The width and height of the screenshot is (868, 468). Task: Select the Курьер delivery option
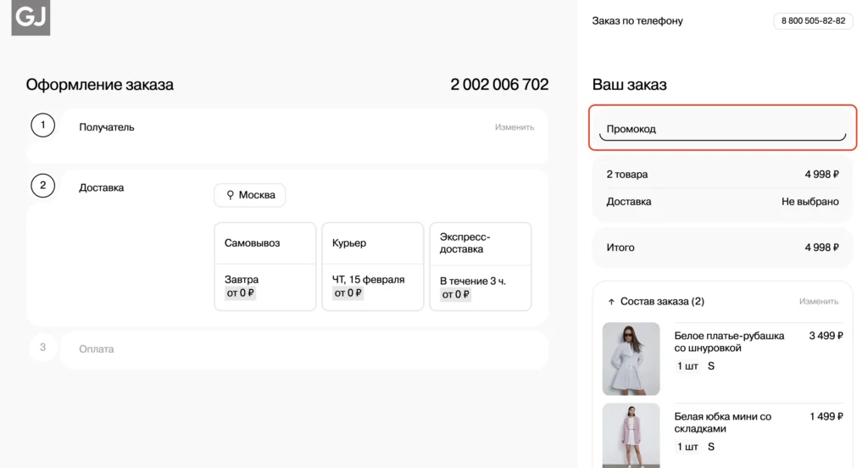pos(372,266)
